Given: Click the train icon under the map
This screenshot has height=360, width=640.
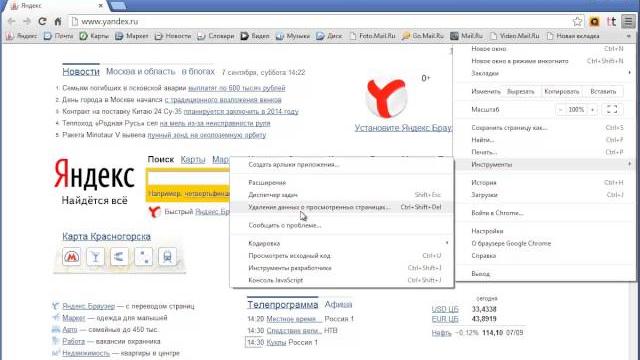Looking at the screenshot, I should coord(167,257).
